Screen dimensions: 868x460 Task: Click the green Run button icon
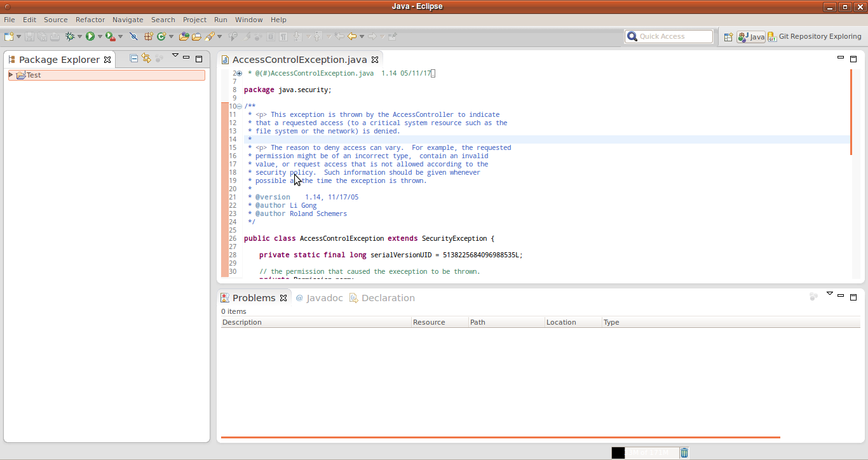[x=90, y=36]
